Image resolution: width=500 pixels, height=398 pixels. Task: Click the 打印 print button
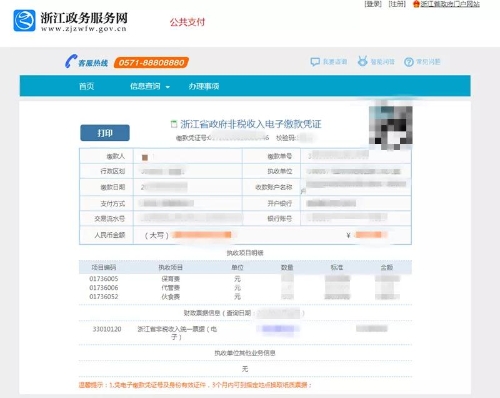[105, 133]
